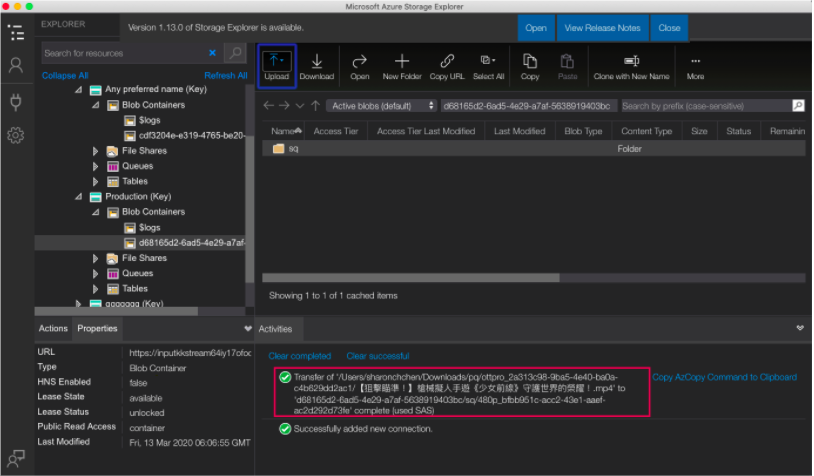This screenshot has height=476, width=814.
Task: Select $logs under Production Blob Containers
Action: [150, 227]
